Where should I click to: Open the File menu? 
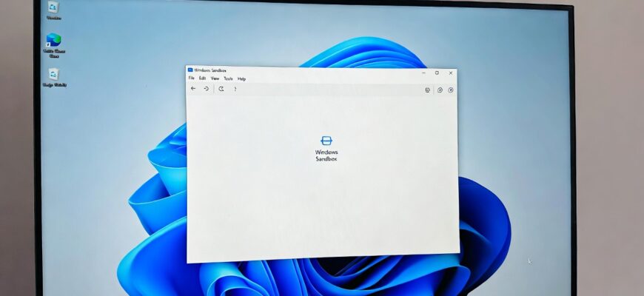(x=192, y=78)
